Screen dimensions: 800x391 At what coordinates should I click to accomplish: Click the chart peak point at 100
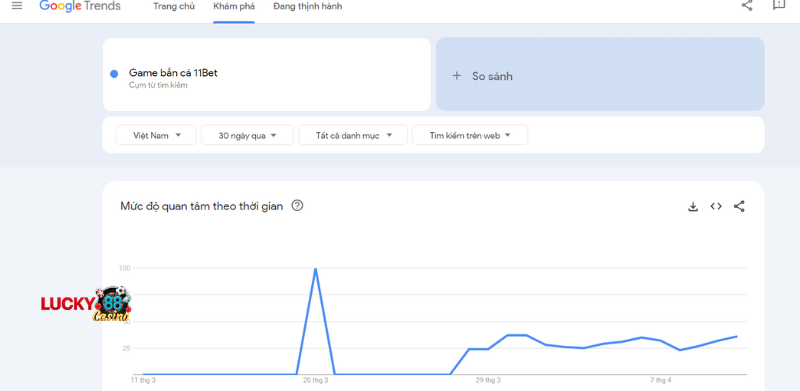[316, 268]
